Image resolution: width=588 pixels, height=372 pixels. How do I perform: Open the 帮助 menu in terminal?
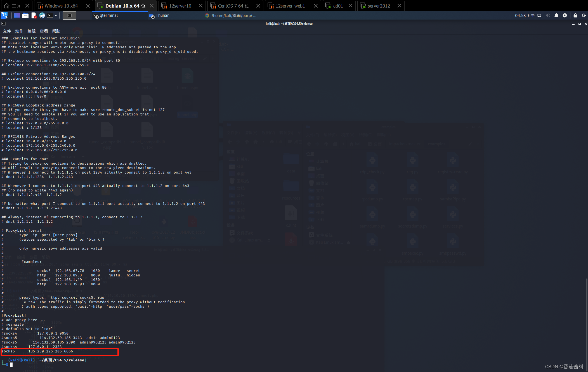pos(56,31)
